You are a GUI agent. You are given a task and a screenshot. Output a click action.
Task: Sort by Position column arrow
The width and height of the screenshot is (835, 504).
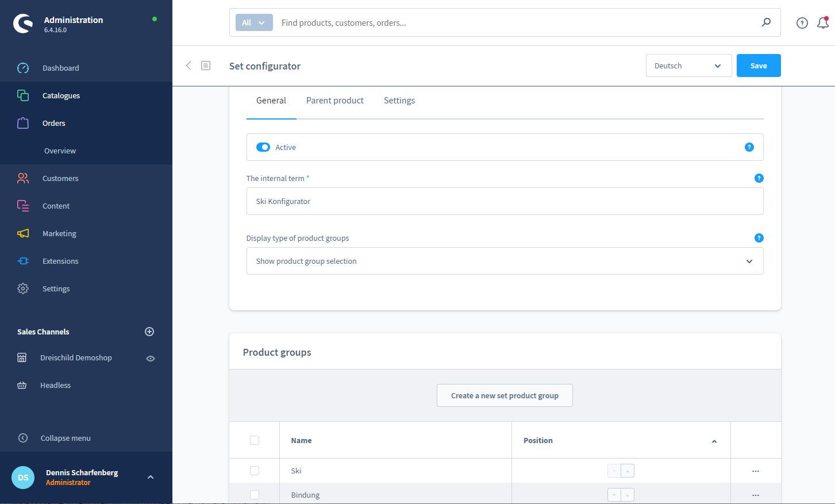point(714,441)
